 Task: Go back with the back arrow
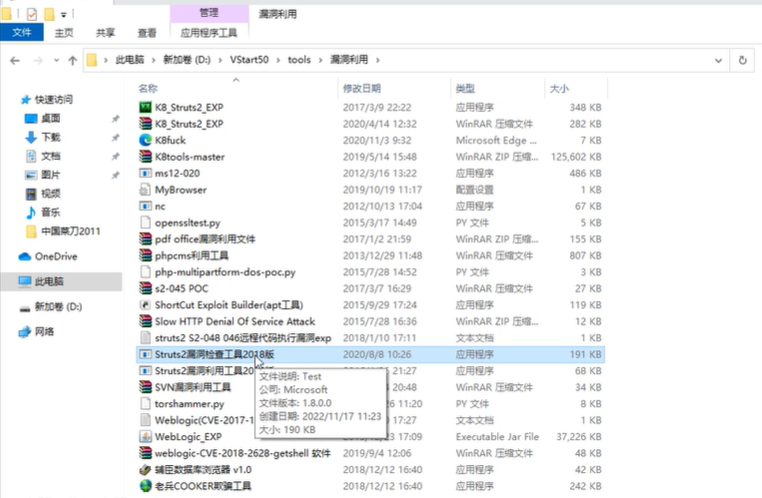coord(15,60)
